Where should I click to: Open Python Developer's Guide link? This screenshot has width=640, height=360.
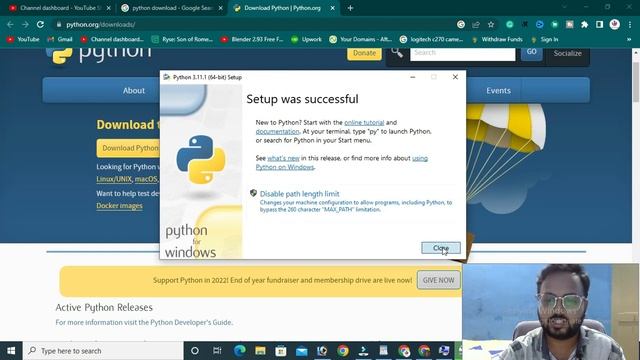[x=191, y=322]
